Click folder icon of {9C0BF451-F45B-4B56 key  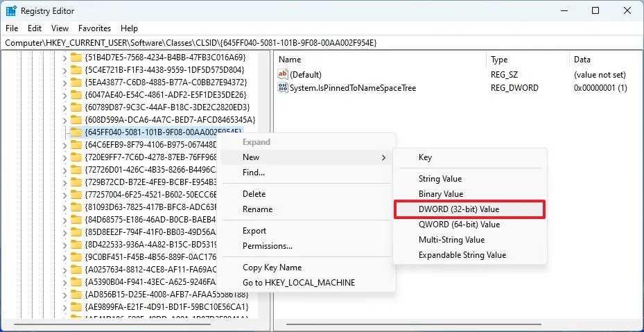click(x=76, y=257)
